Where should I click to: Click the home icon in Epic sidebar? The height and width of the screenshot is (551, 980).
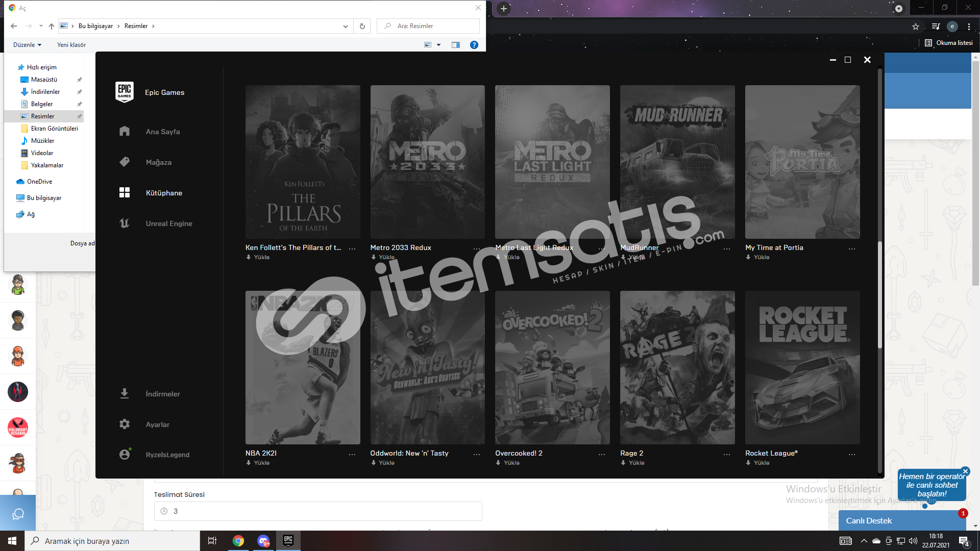(x=125, y=131)
